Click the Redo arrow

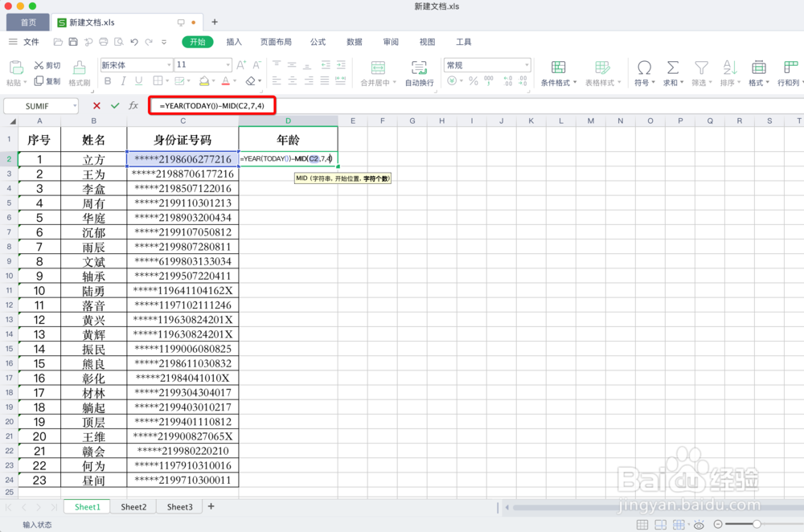click(x=149, y=42)
